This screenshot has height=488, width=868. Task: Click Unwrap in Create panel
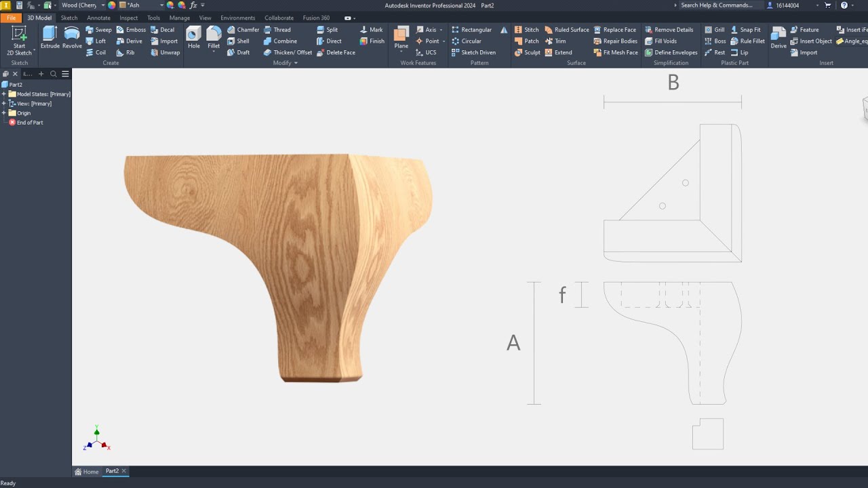point(165,52)
